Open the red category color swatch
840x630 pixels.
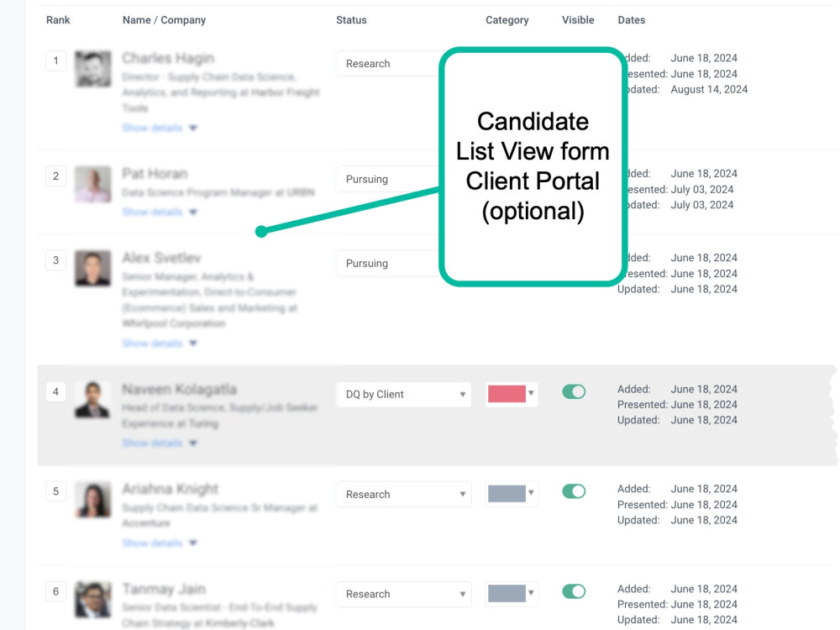coord(511,394)
